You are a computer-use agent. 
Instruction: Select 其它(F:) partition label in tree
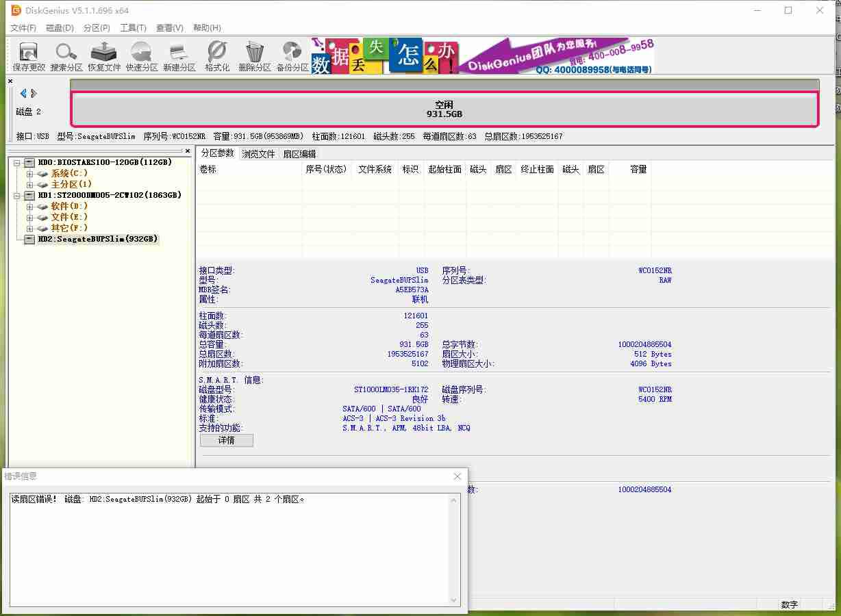point(69,228)
